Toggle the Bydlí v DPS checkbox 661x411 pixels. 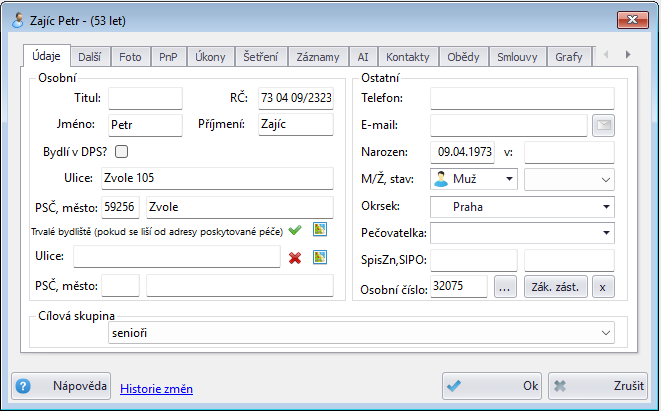pyautogui.click(x=121, y=152)
